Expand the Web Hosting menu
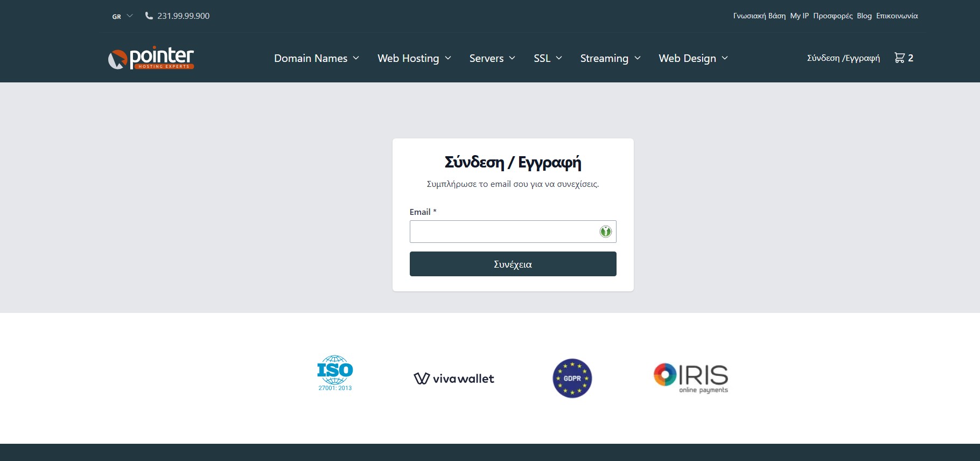 coord(414,58)
